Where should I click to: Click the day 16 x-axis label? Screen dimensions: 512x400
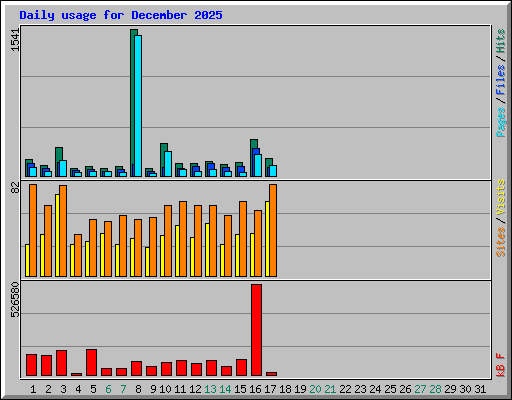[x=255, y=389]
